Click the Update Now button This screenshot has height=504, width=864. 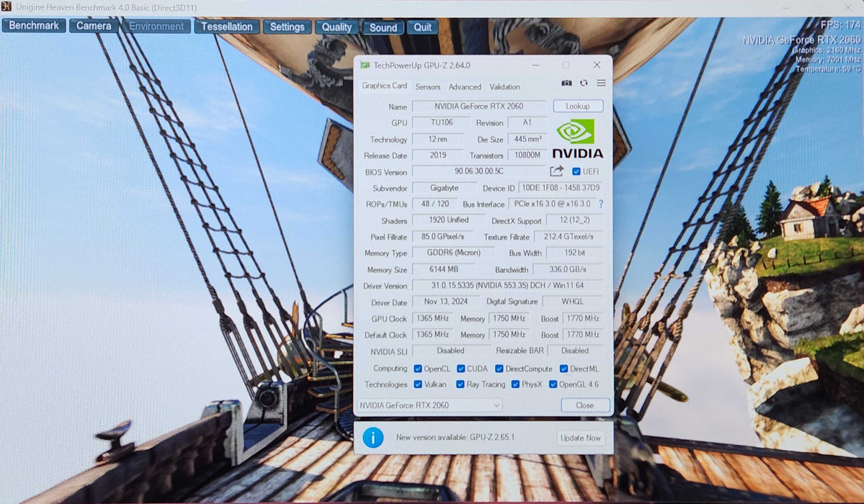tap(580, 438)
